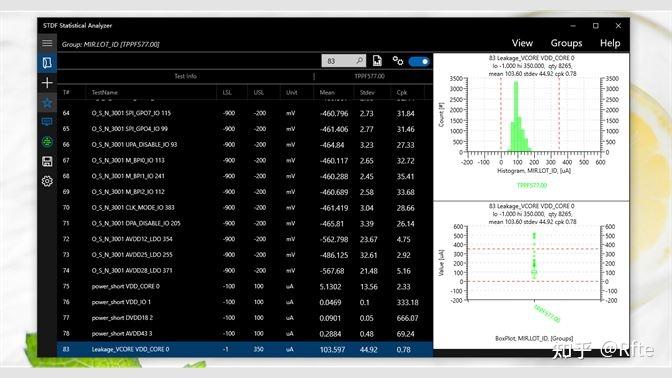This screenshot has width=672, height=378.
Task: Click the search box containing 83
Action: [344, 61]
